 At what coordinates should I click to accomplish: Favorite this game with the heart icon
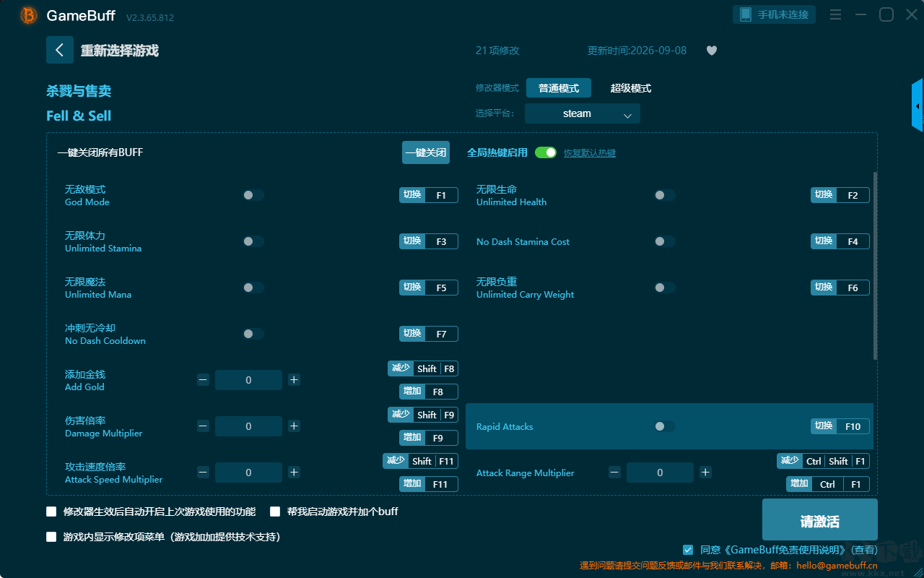click(x=712, y=51)
